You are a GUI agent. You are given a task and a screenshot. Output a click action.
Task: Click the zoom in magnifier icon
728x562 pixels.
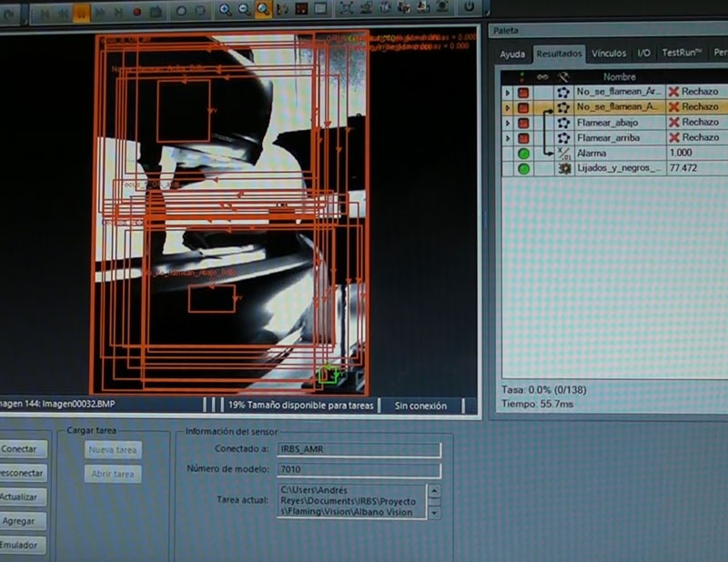tap(226, 9)
